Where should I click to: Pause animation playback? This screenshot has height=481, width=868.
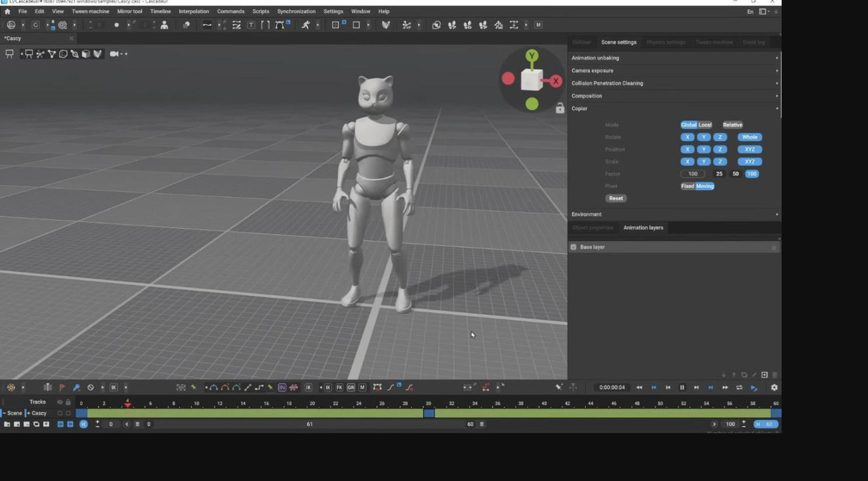(x=682, y=387)
